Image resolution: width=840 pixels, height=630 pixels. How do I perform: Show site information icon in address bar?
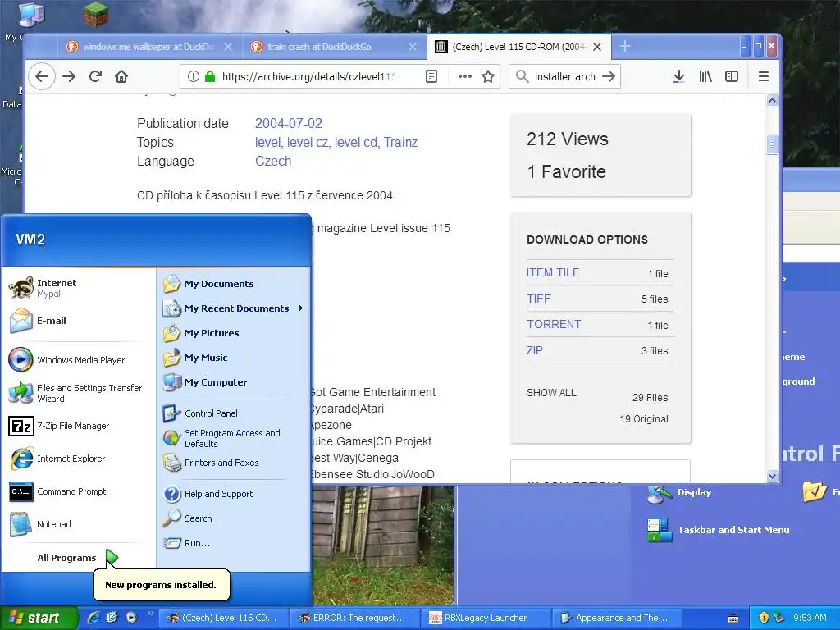(x=193, y=76)
